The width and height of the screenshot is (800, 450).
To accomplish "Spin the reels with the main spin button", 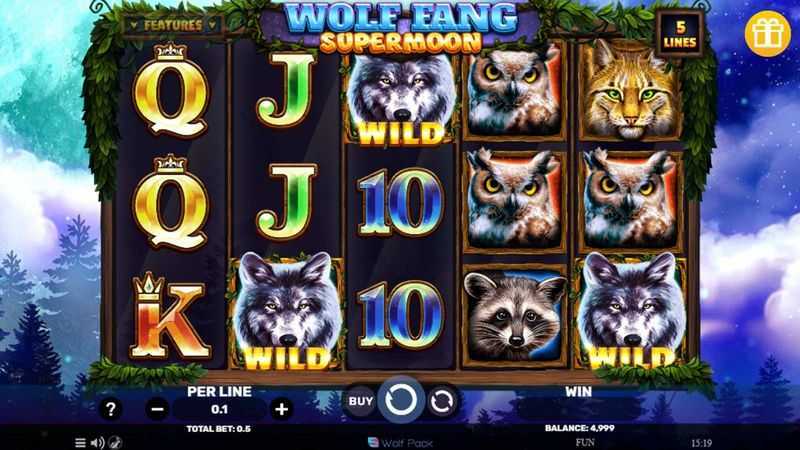I will (401, 400).
